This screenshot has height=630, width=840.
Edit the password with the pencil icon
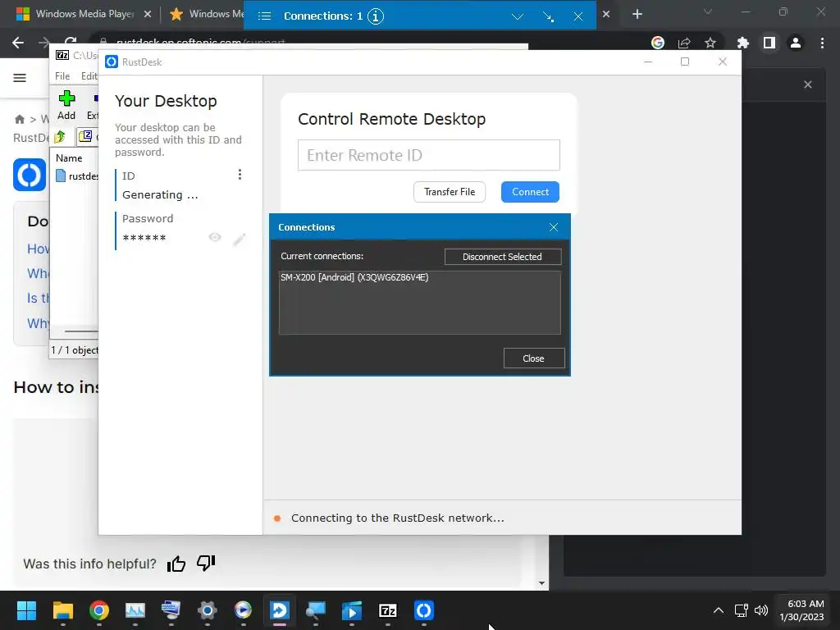coord(240,239)
